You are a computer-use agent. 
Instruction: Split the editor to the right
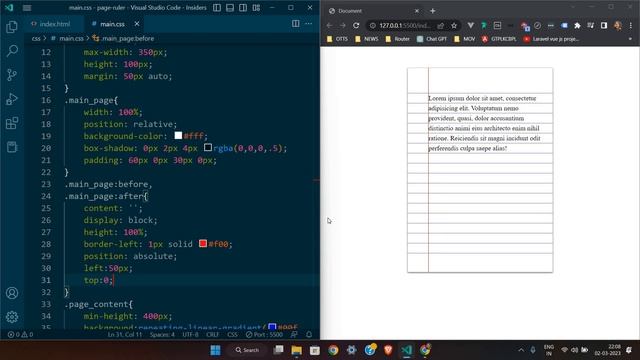point(296,24)
